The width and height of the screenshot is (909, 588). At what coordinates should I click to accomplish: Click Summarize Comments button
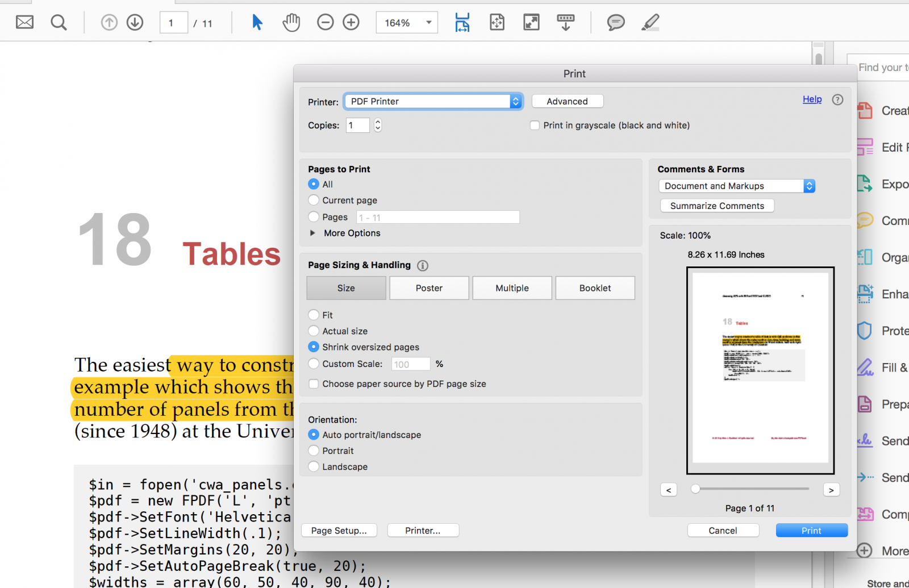(x=717, y=206)
